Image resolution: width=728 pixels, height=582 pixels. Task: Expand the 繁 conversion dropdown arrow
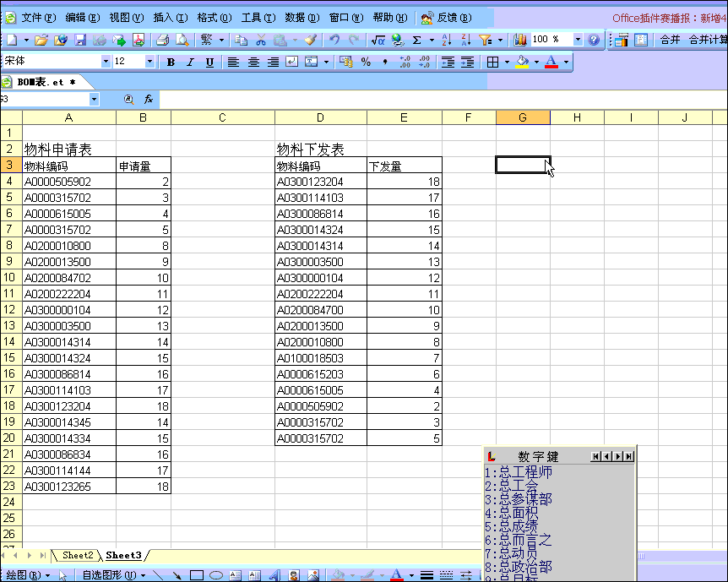coord(221,41)
